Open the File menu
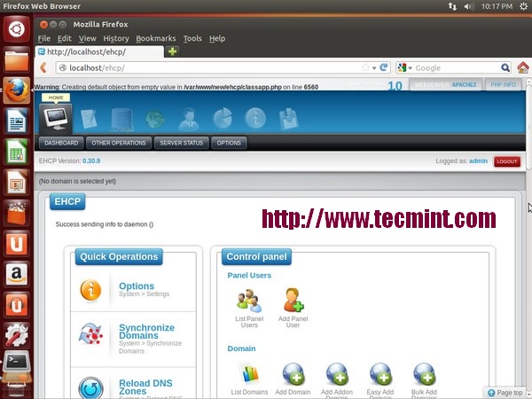 point(44,38)
